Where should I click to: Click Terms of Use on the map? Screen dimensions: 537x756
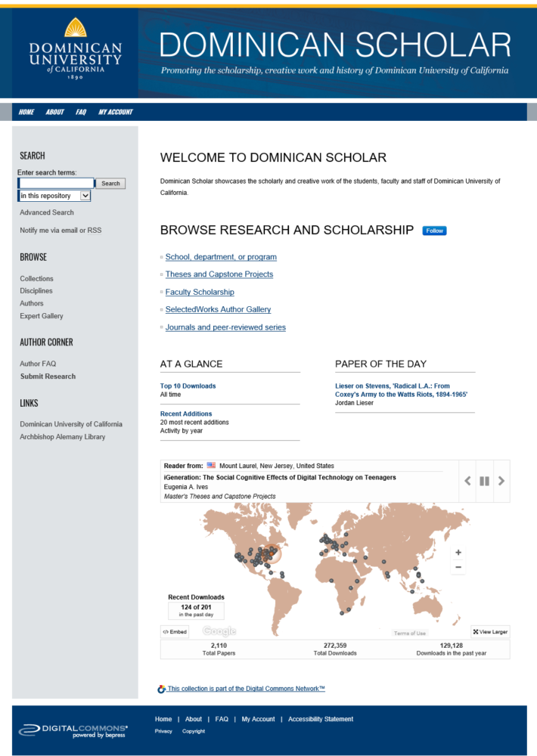click(410, 633)
